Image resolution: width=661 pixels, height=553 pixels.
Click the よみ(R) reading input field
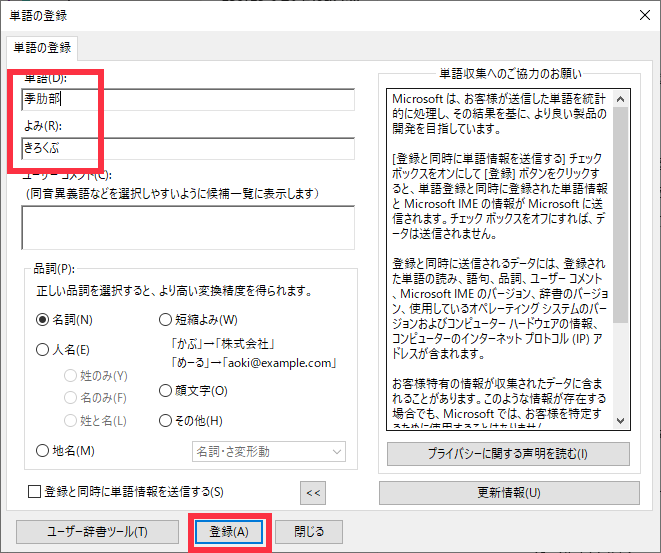188,149
